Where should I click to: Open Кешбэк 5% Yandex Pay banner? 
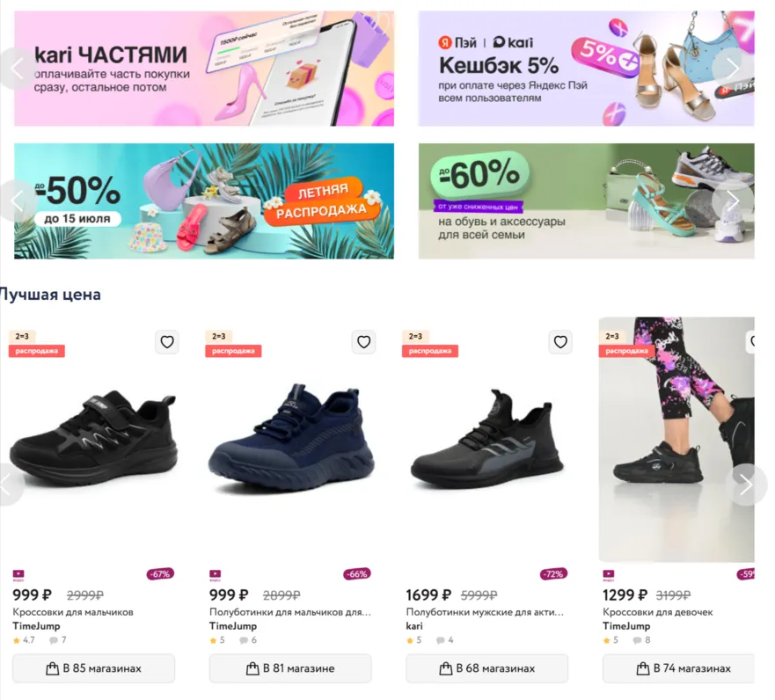pos(586,69)
